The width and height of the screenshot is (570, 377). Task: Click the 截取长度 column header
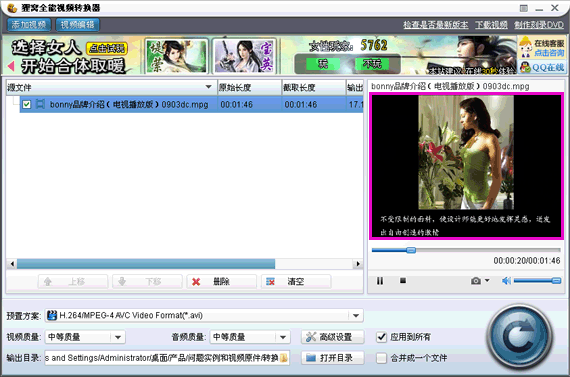coord(313,88)
